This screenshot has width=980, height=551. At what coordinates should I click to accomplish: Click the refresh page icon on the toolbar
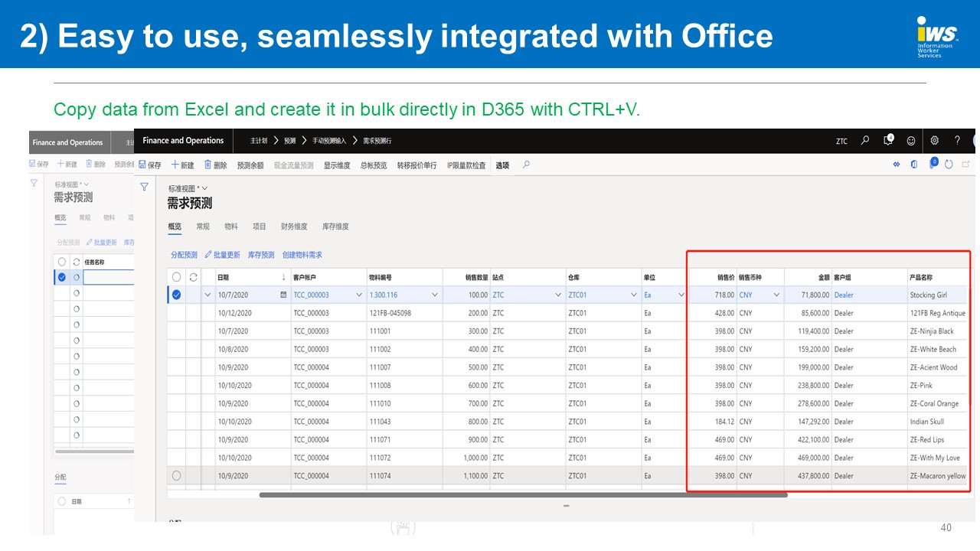coord(949,165)
